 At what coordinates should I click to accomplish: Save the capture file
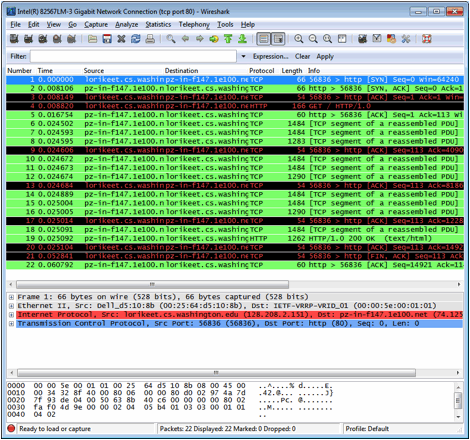click(107, 39)
